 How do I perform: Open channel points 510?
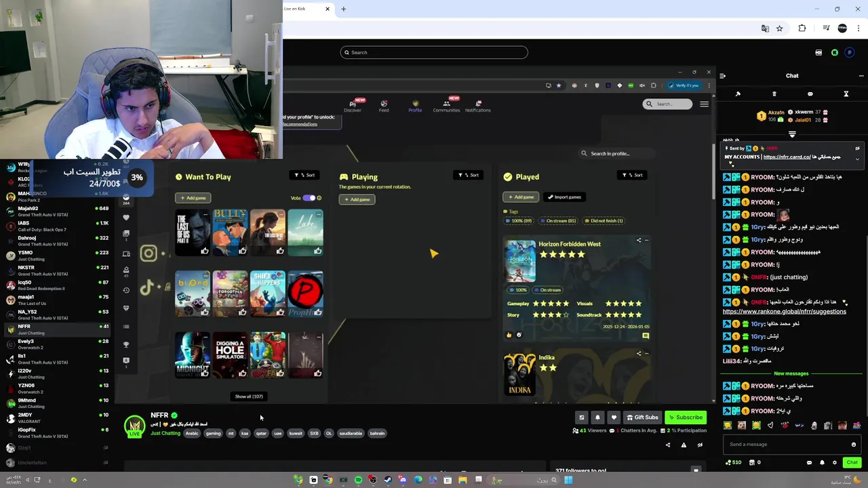(x=734, y=462)
